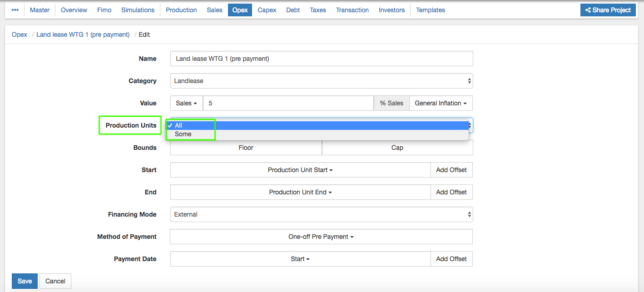Viewport: 644px width, 292px height.
Task: Switch to the Capex tab
Action: point(267,10)
